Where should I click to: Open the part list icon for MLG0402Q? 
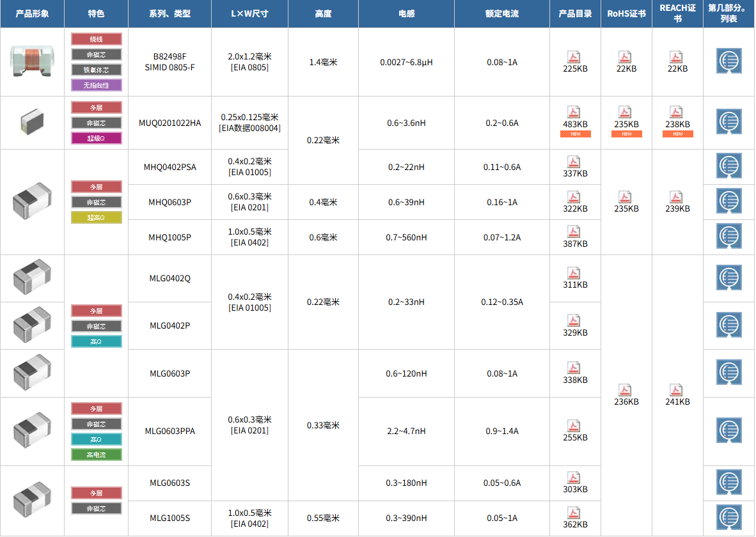click(x=728, y=277)
